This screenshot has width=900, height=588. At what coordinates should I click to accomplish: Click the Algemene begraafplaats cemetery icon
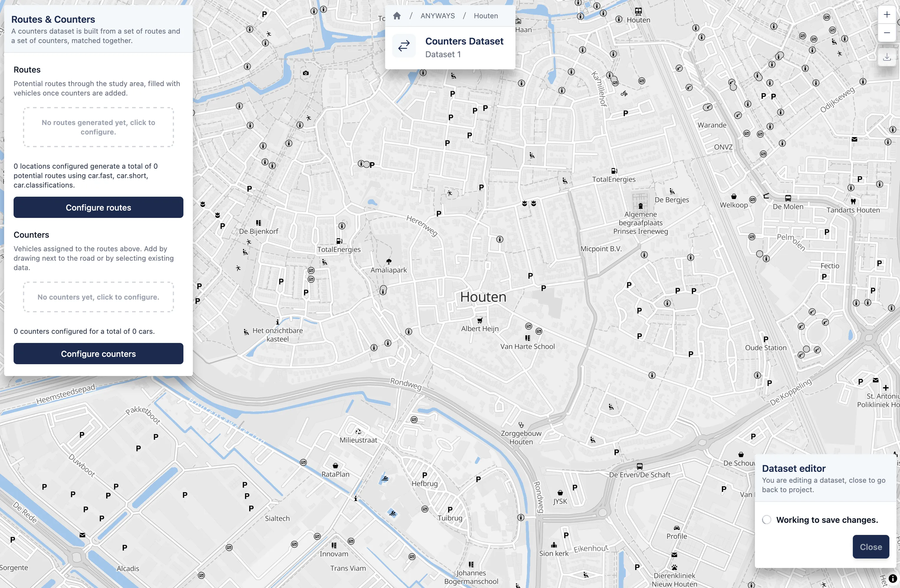pyautogui.click(x=640, y=206)
